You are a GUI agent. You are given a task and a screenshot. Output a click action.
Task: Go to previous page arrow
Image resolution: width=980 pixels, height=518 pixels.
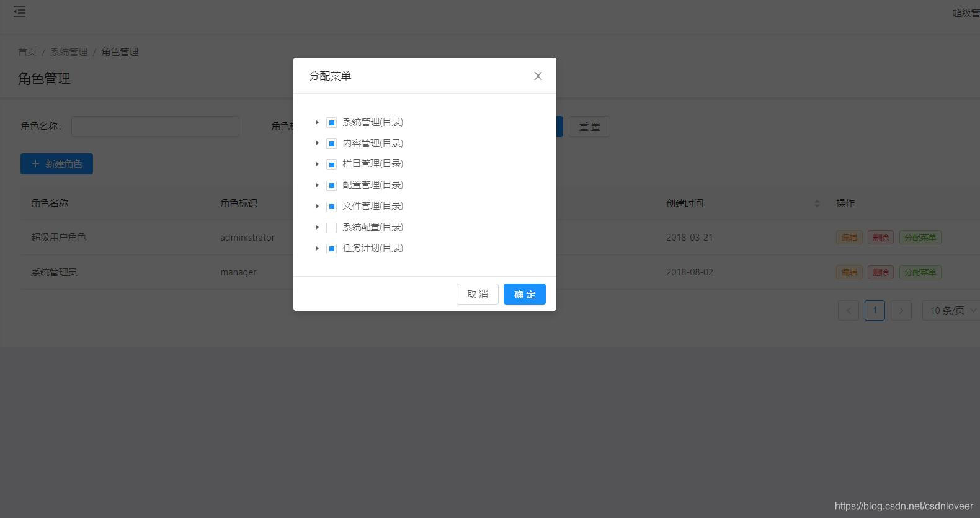(x=849, y=310)
